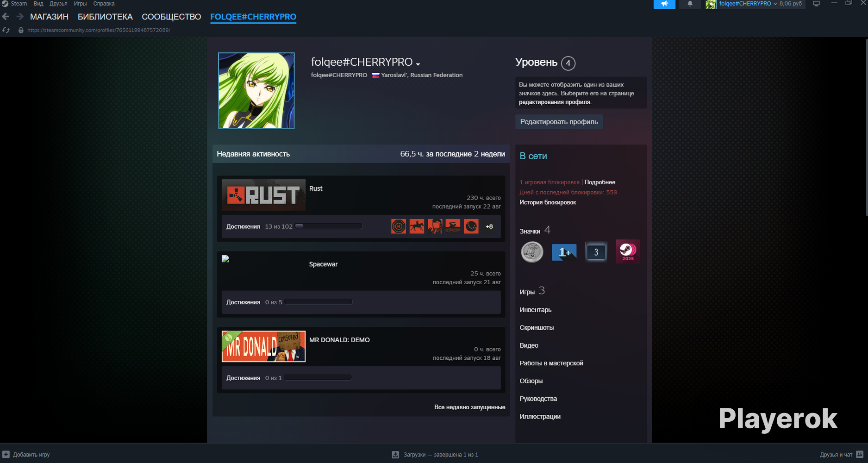Screen dimensions: 868x463
Task: Open the Руководства link
Action: pyautogui.click(x=538, y=399)
